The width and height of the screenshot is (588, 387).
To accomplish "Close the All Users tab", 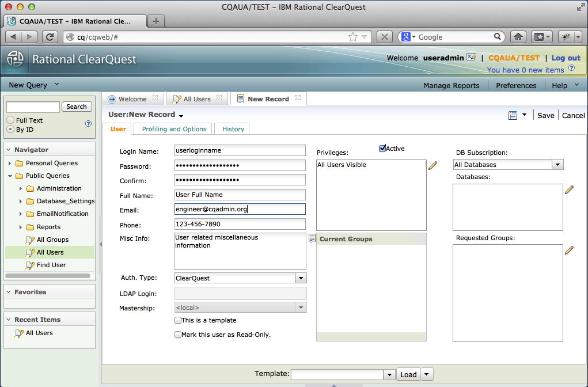I will tap(219, 98).
